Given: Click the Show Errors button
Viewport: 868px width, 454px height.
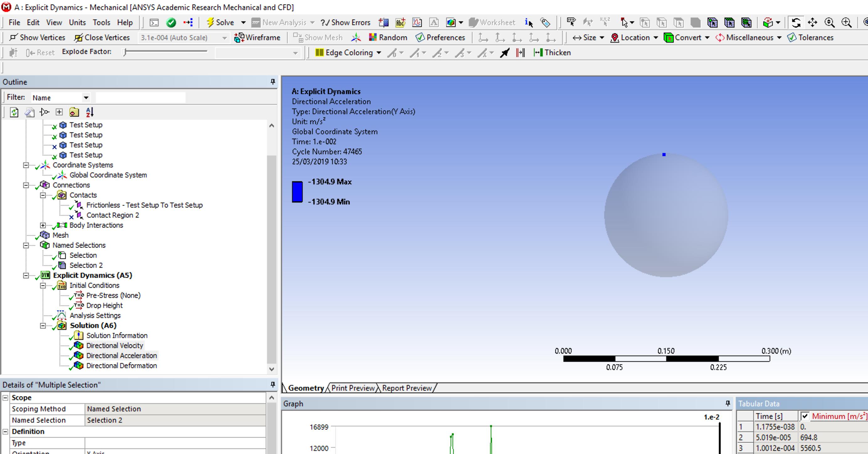Looking at the screenshot, I should (345, 22).
